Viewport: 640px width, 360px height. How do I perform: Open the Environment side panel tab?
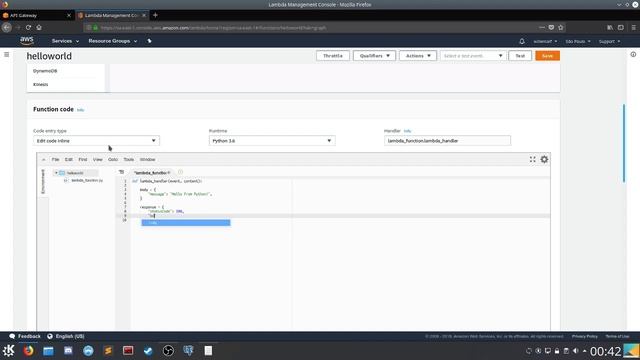click(43, 181)
